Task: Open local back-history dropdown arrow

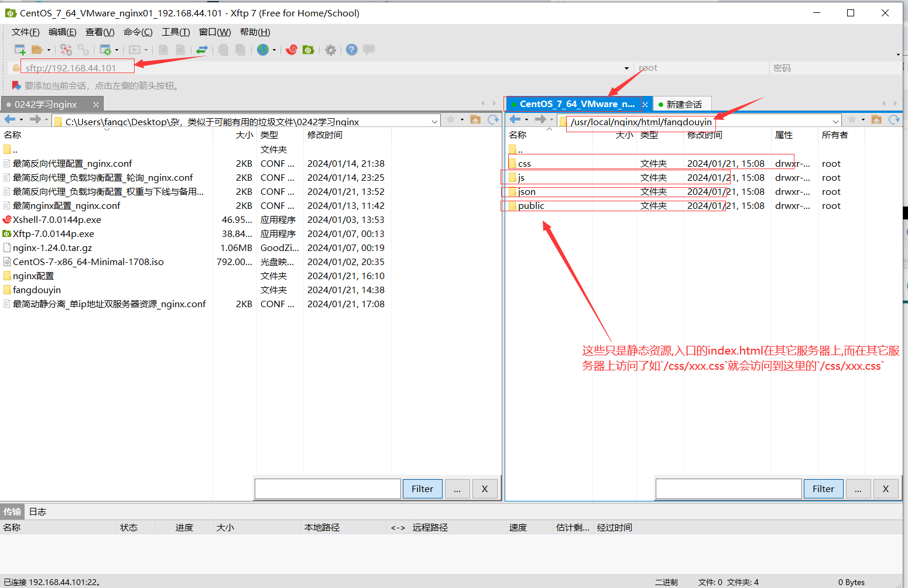Action: [x=21, y=119]
